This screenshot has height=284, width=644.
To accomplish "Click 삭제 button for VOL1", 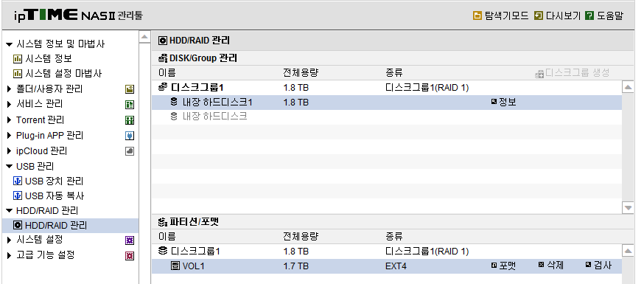I will [551, 266].
